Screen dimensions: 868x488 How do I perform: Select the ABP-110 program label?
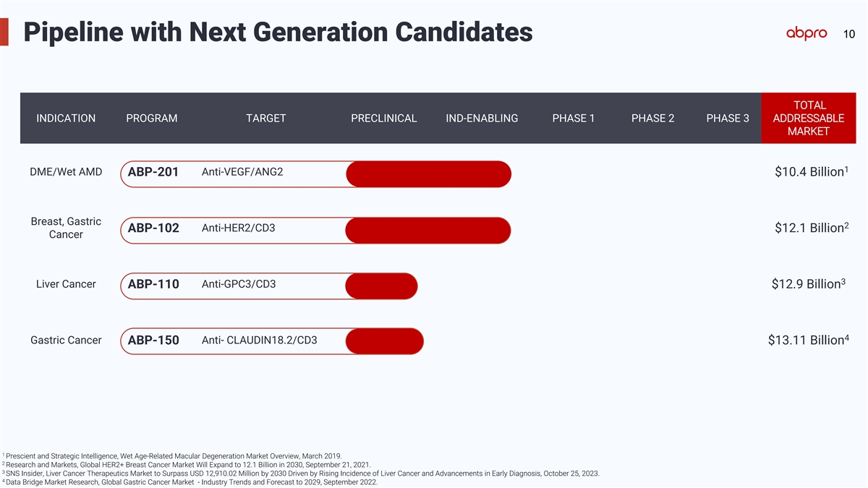[153, 285]
